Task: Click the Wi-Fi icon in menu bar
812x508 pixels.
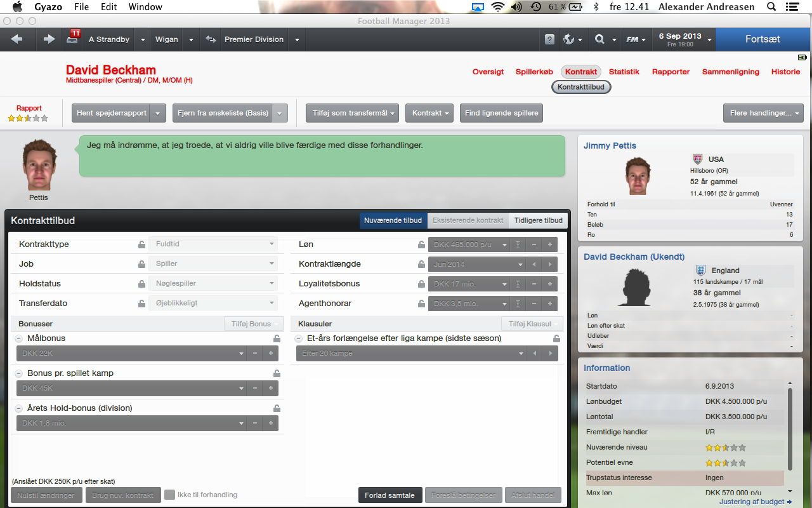Action: (x=497, y=7)
